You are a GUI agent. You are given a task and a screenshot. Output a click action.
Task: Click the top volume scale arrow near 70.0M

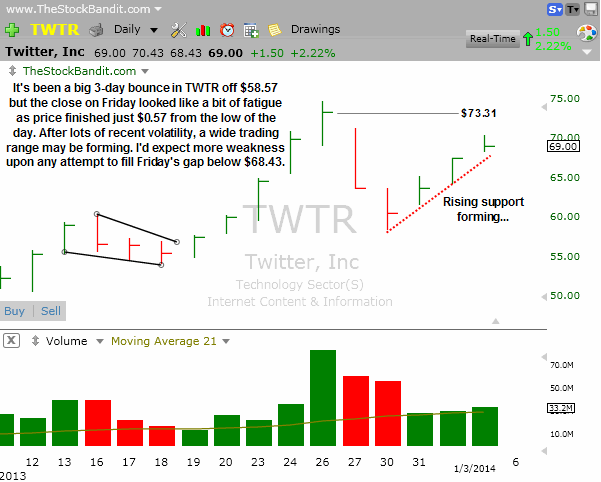[x=544, y=357]
